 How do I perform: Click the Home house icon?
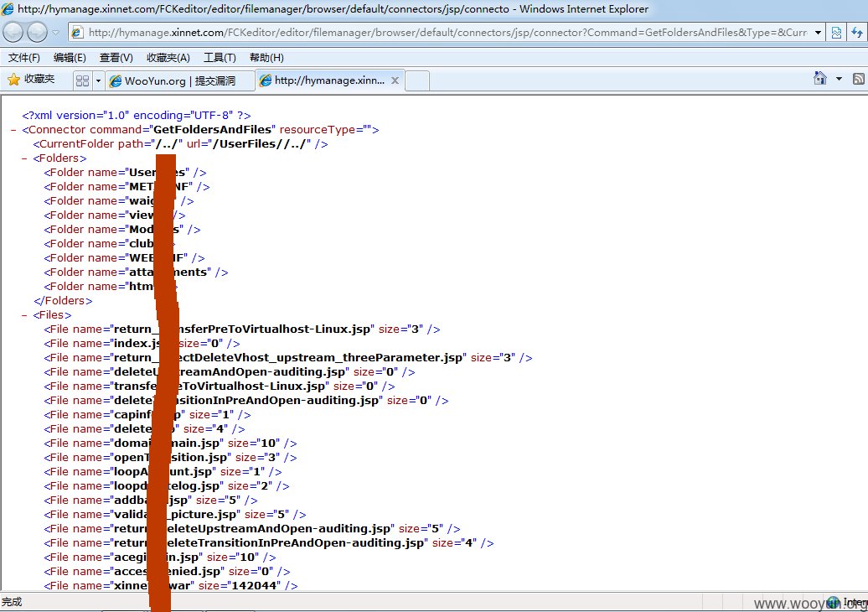(x=820, y=79)
